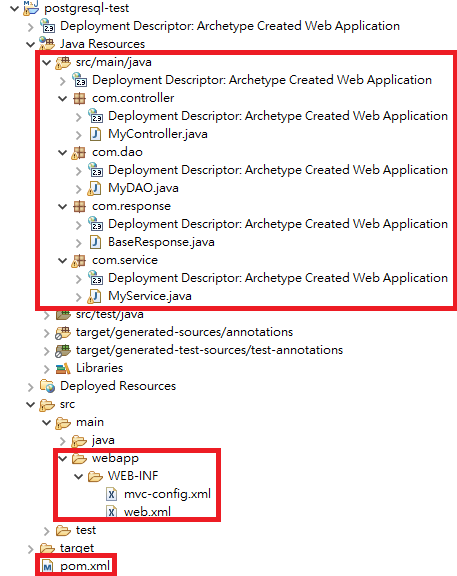
Task: Collapse the com.controller package
Action: tap(63, 98)
